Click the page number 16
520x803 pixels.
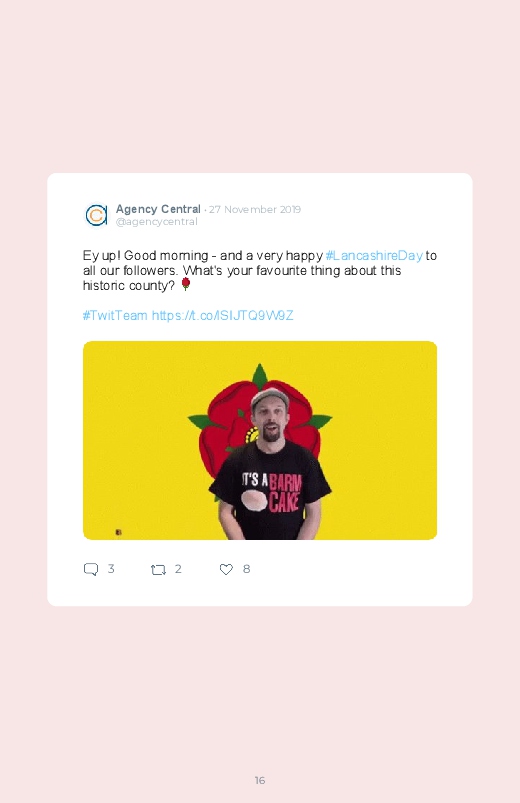point(260,780)
